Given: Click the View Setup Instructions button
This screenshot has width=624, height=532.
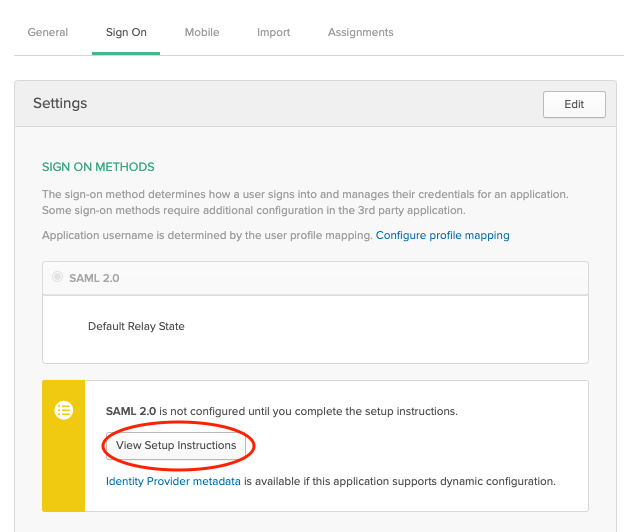Looking at the screenshot, I should [x=176, y=445].
